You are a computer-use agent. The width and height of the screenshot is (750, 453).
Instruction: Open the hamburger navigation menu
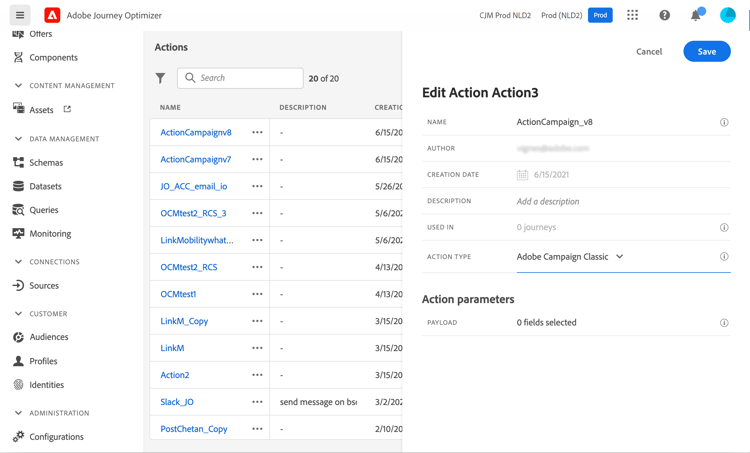tap(20, 15)
